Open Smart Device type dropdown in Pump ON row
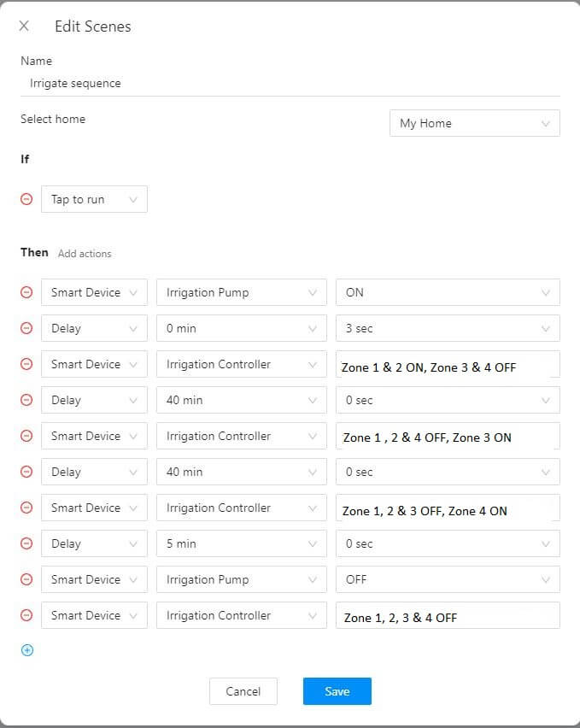Viewport: 580px width, 728px height. (94, 292)
